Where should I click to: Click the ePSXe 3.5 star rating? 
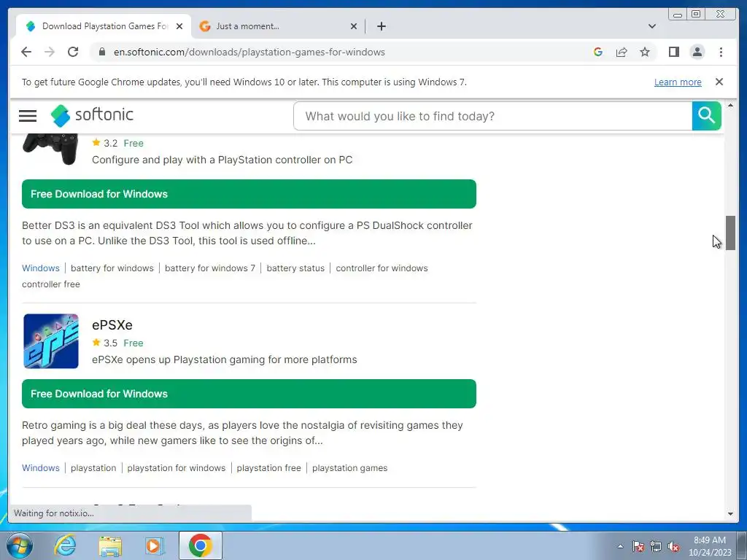(x=105, y=343)
